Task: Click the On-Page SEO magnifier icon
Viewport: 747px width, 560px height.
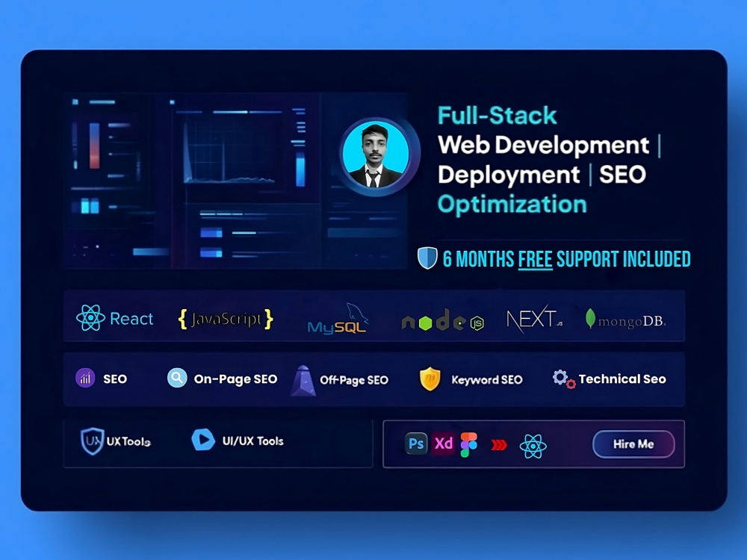Action: coord(177,378)
